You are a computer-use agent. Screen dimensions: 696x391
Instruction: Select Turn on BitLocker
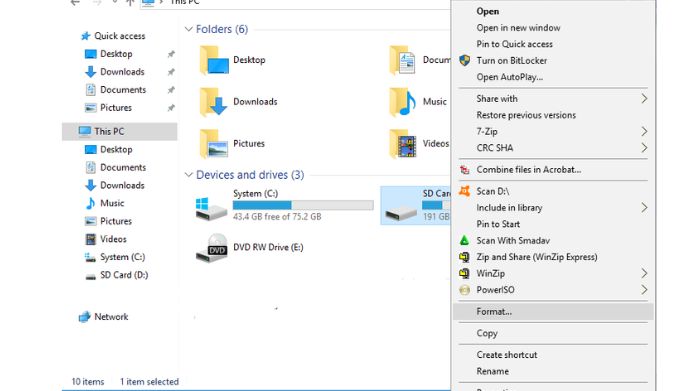553,61
